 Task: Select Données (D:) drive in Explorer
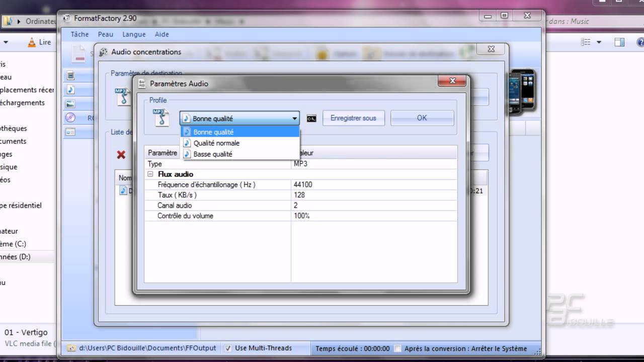[x=16, y=256]
